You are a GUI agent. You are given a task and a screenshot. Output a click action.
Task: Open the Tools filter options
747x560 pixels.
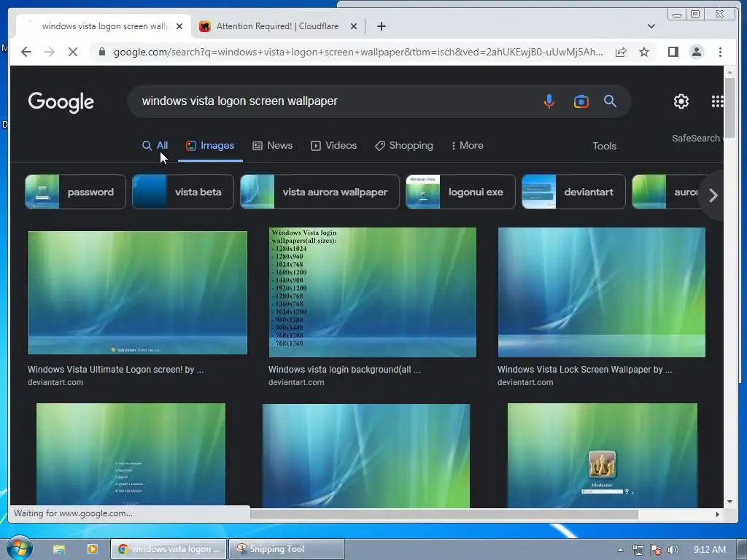[x=604, y=146]
